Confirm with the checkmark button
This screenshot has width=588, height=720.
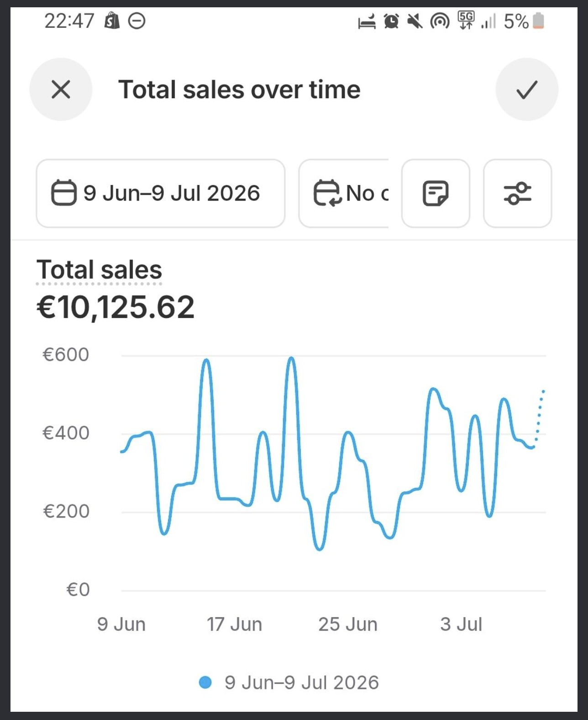coord(527,89)
